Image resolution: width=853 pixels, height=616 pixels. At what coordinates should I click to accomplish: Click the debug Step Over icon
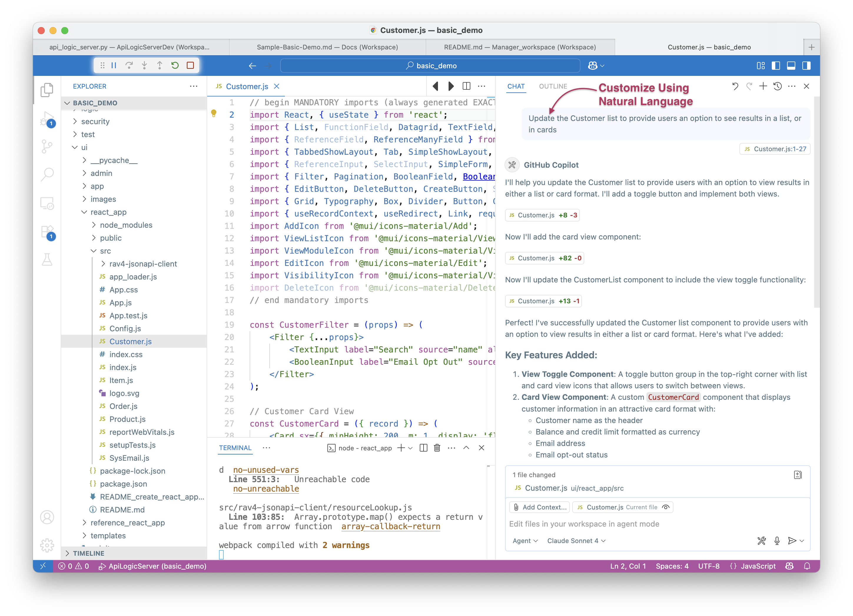point(129,65)
